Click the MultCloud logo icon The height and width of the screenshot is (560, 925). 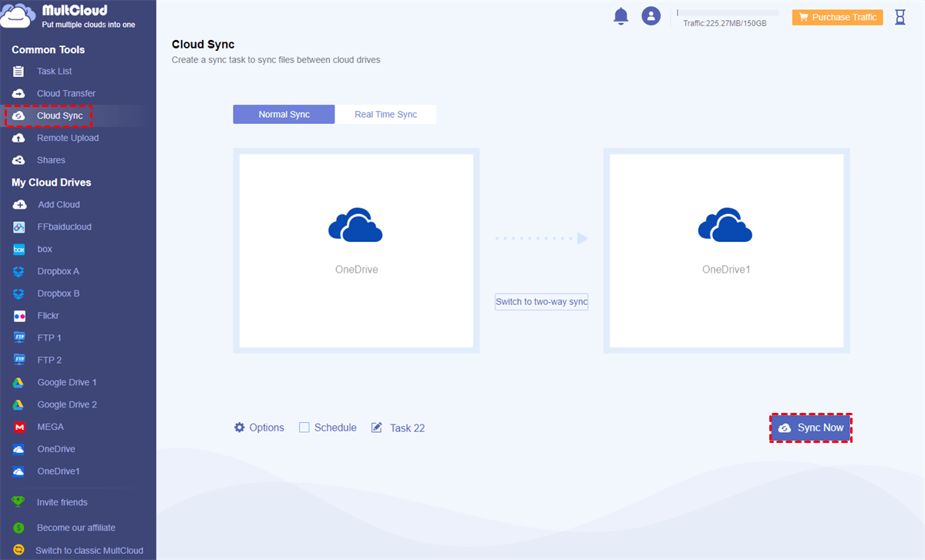pos(19,16)
